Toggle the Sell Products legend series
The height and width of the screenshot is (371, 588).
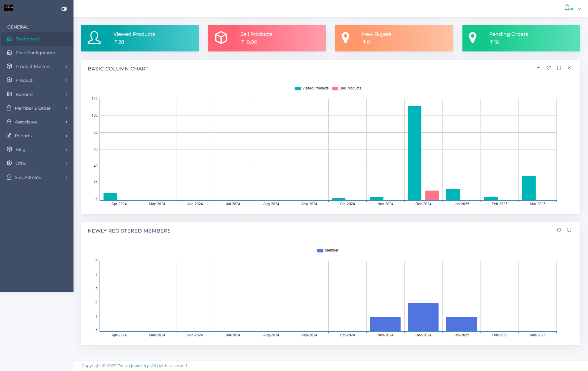point(347,88)
